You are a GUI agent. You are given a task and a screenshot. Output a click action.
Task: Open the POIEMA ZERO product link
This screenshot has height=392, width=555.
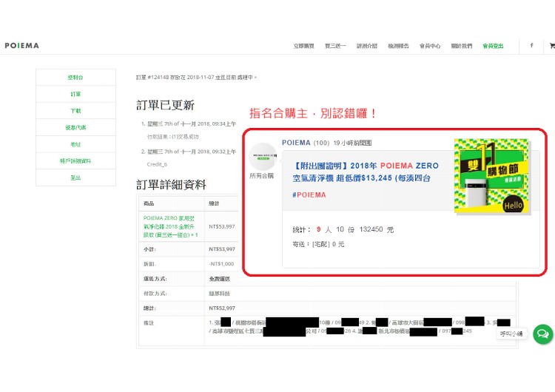(170, 226)
